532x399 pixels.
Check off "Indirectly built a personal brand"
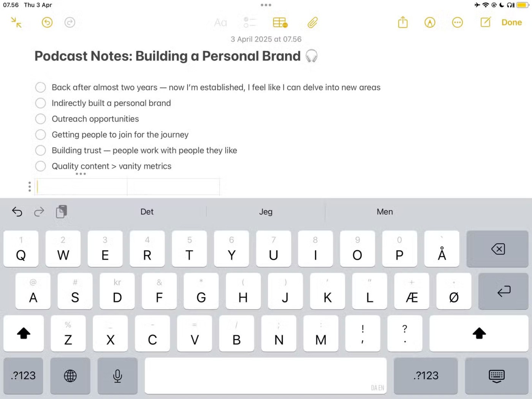point(41,103)
